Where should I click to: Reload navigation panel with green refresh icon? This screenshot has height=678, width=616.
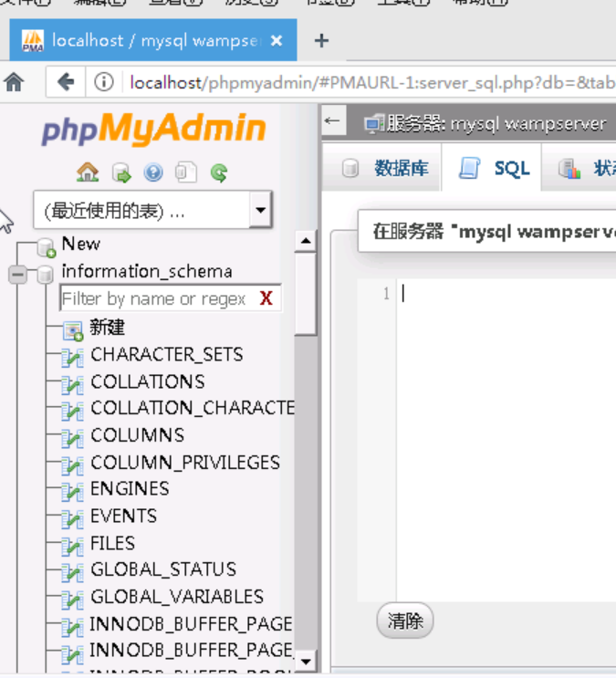click(219, 172)
